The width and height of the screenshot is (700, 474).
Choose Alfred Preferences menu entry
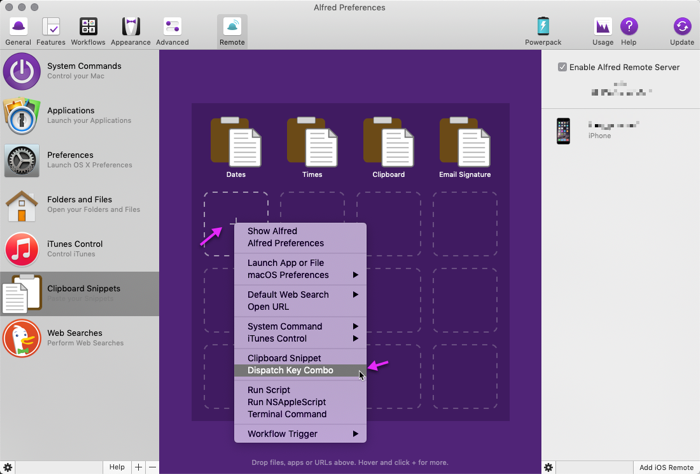tap(300, 243)
